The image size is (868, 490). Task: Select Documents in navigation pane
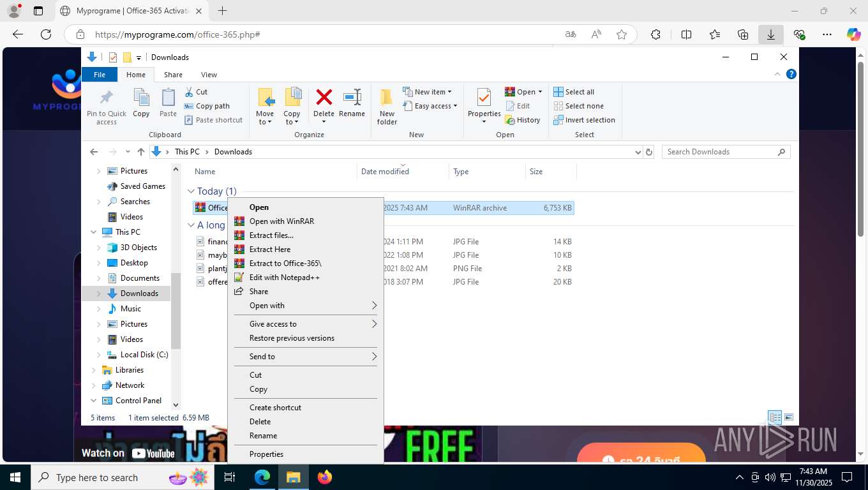pyautogui.click(x=140, y=278)
